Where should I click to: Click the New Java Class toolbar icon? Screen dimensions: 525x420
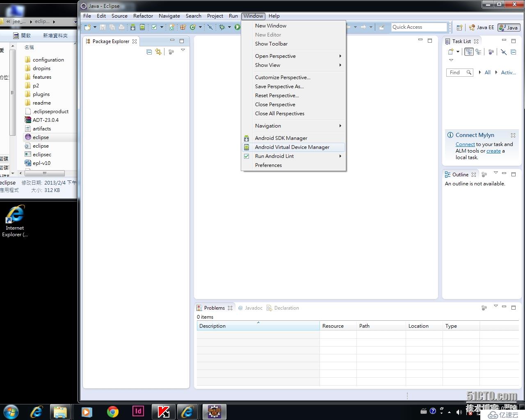pos(193,27)
